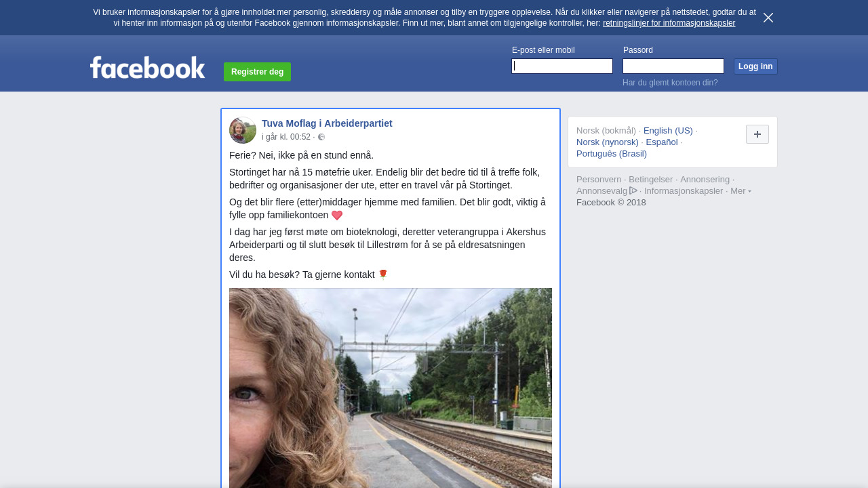Open retningslinjer for informasjonskapsler link
Viewport: 868px width, 488px height.
pyautogui.click(x=669, y=23)
